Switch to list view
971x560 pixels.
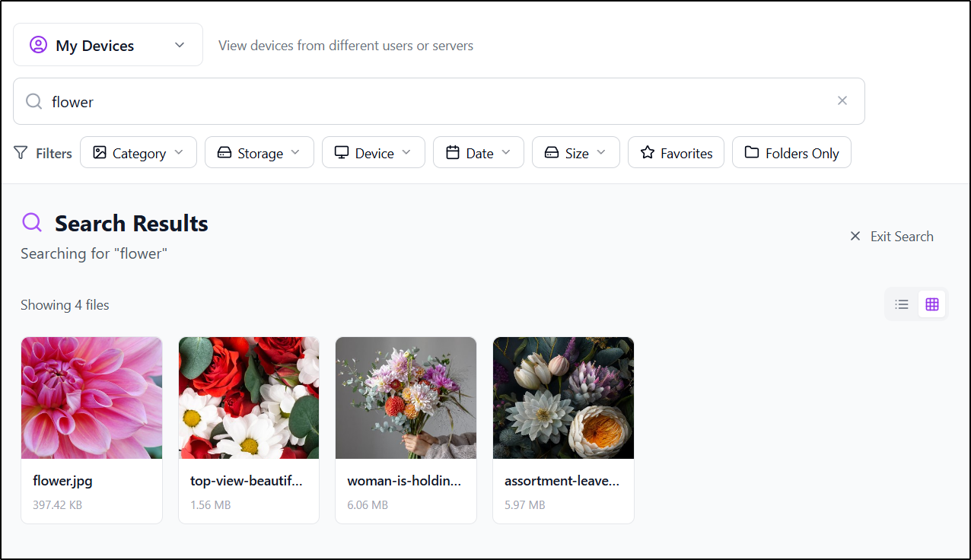[x=901, y=304]
